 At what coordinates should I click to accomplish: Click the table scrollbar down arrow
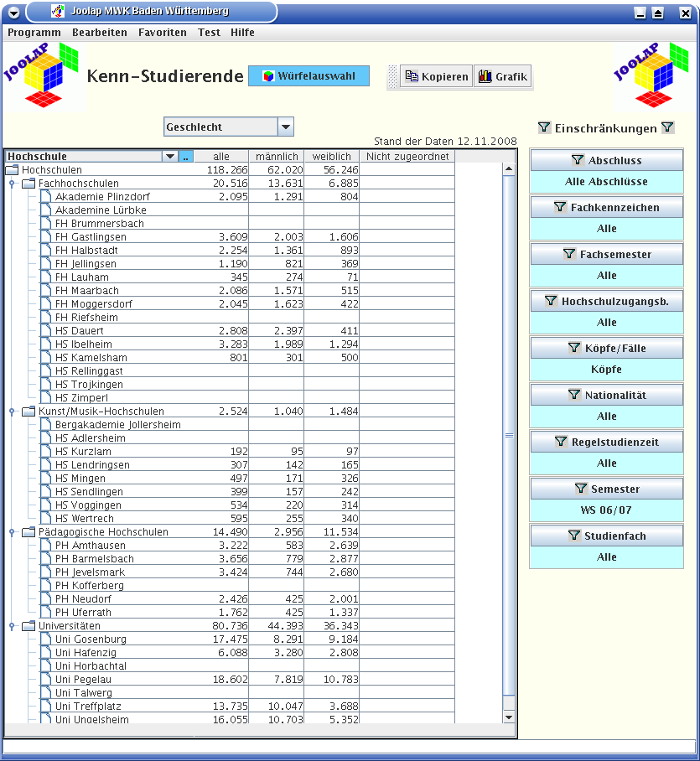coord(508,717)
